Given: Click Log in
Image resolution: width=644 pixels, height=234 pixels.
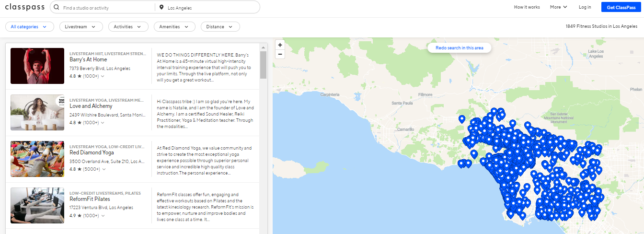Looking at the screenshot, I should pyautogui.click(x=585, y=7).
